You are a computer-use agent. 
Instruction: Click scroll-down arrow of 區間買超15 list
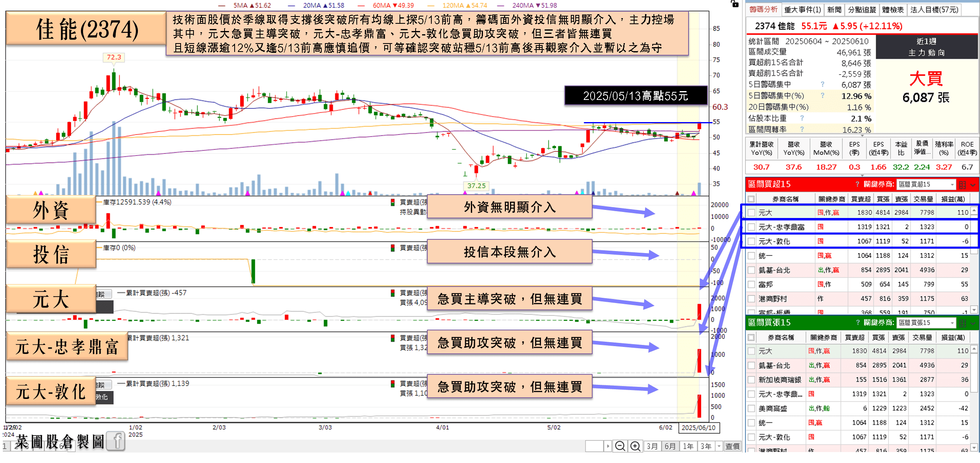(x=974, y=309)
